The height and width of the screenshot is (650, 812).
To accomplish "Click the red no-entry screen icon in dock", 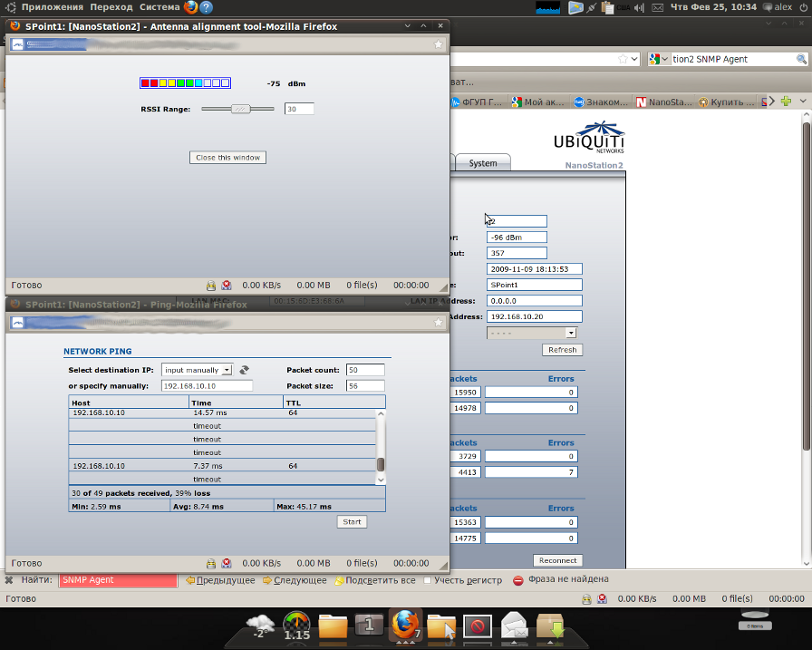I will (478, 626).
